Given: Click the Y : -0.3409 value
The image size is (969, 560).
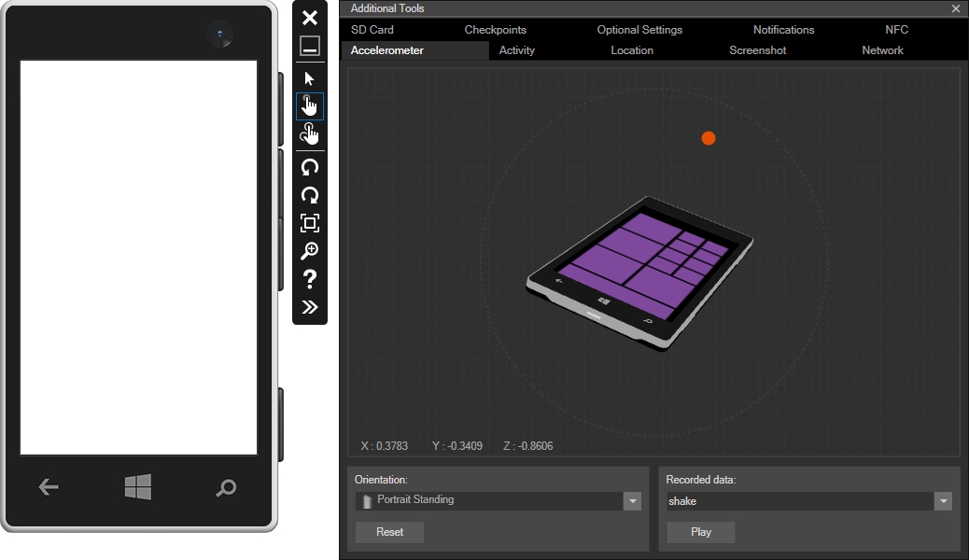Looking at the screenshot, I should 457,446.
